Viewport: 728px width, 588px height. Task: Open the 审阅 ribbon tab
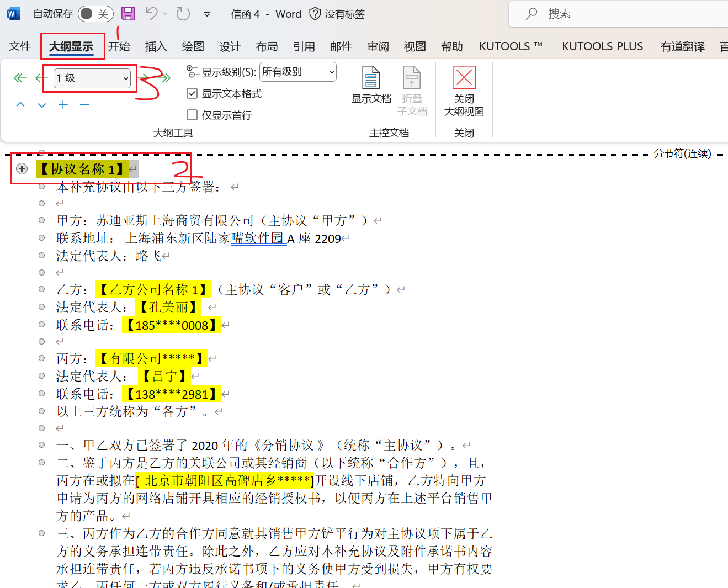(378, 46)
